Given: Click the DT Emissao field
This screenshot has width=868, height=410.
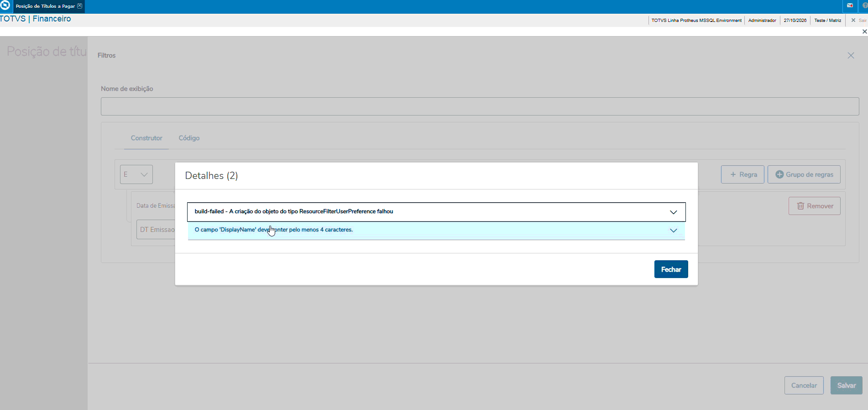Looking at the screenshot, I should click(156, 230).
